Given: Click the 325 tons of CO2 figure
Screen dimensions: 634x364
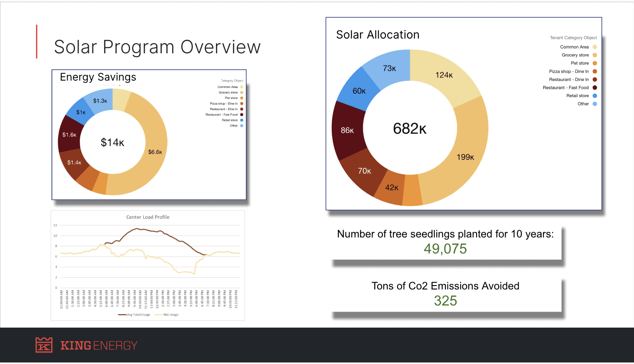Looking at the screenshot, I should tap(445, 300).
